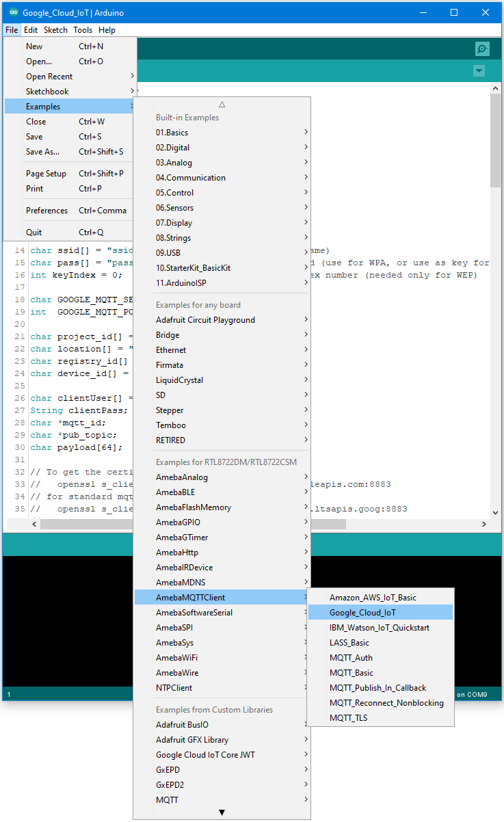Screen dimensions: 504x822
Task: Click the Arduino logo in title bar
Action: pyautogui.click(x=13, y=13)
